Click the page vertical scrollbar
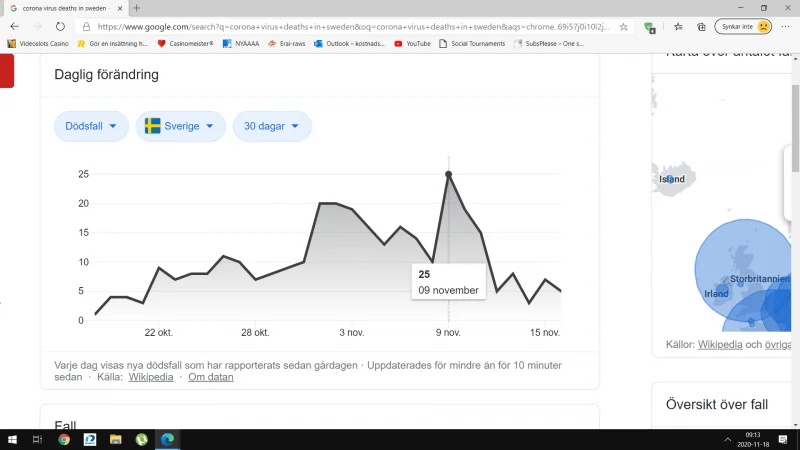The image size is (800, 450). point(795,129)
